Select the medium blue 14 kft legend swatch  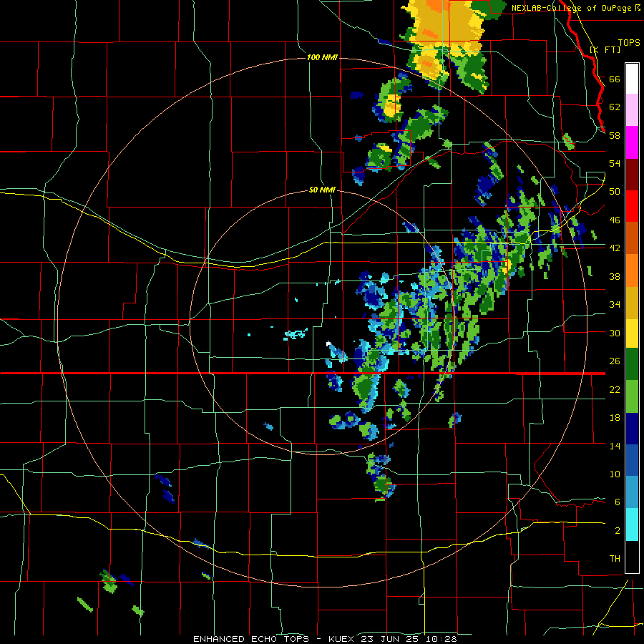pos(632,460)
